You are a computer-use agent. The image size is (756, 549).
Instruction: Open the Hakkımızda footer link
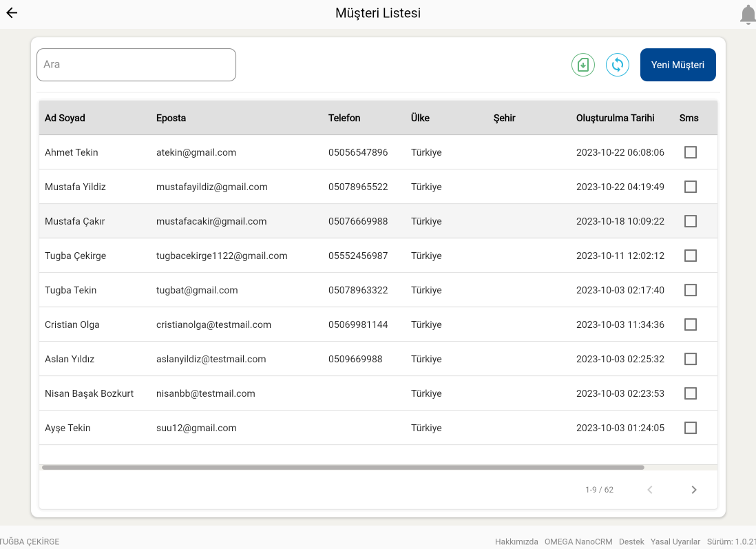[x=516, y=541]
